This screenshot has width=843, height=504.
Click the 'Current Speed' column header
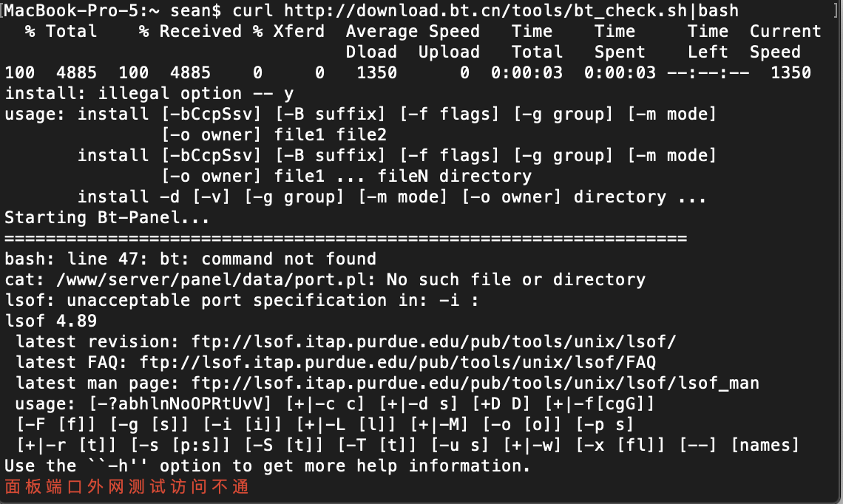pos(785,41)
